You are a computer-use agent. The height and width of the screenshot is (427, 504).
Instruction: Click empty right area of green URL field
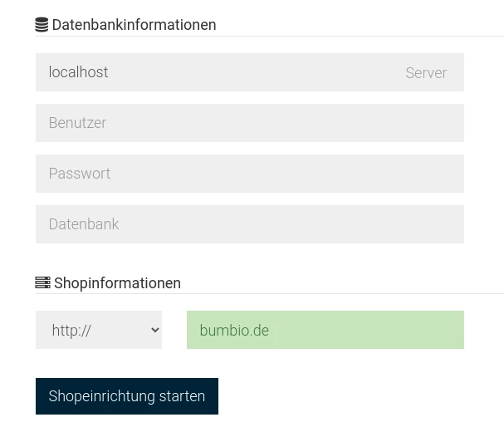pyautogui.click(x=369, y=330)
